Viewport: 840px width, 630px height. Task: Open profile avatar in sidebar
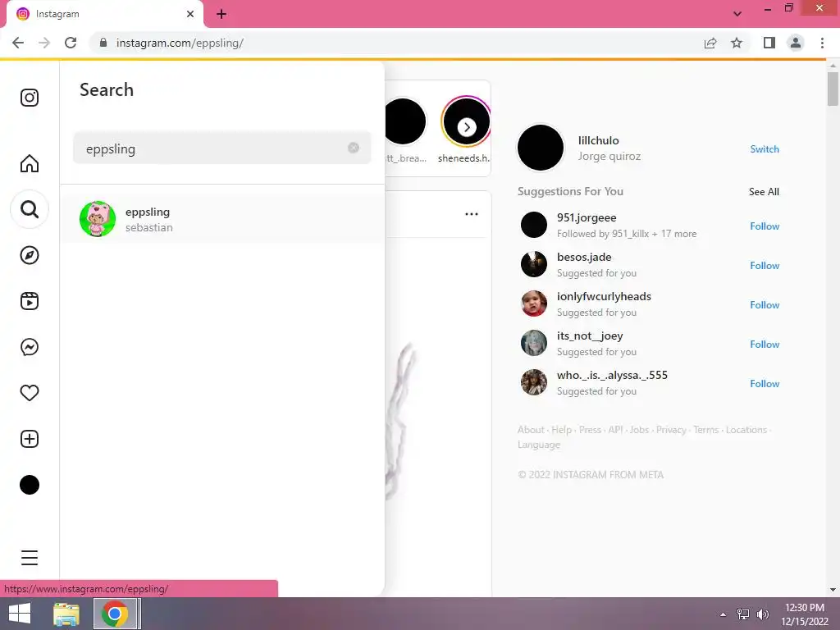(x=30, y=485)
